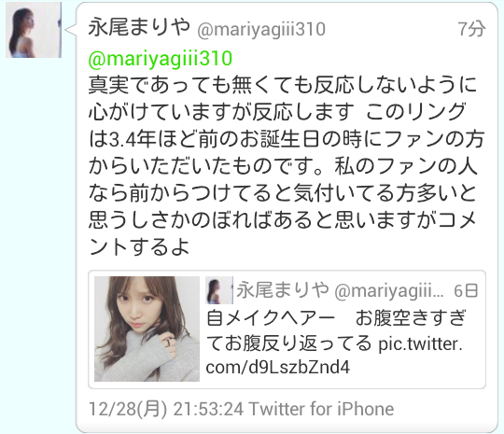
Task: Open the green @mariyagiii310 mention link
Action: click(161, 59)
